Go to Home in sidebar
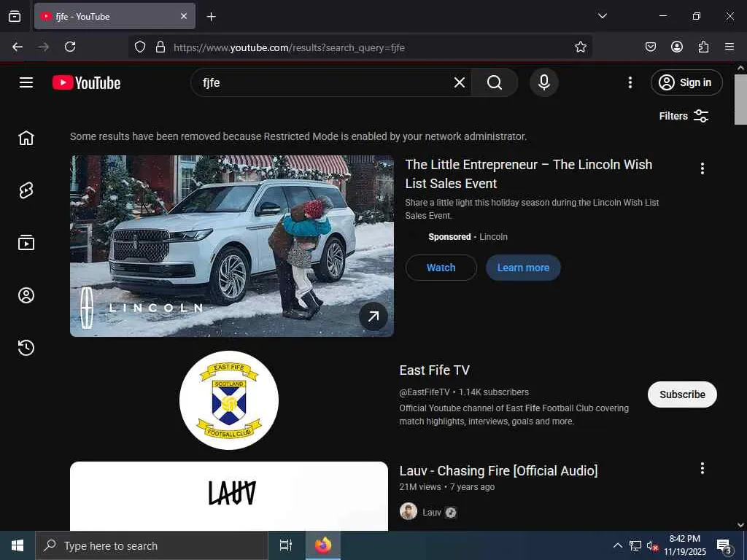Screen dimensions: 747x560 tap(26, 138)
